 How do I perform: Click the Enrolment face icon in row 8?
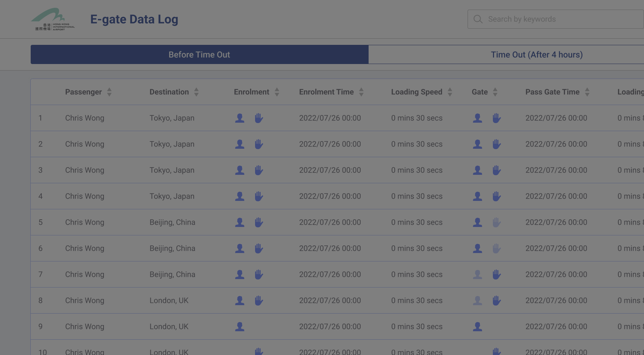[x=240, y=301]
